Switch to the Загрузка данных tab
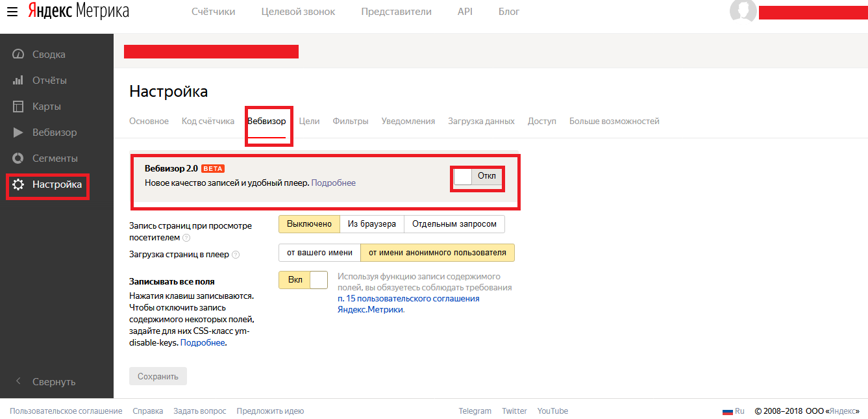 [481, 121]
